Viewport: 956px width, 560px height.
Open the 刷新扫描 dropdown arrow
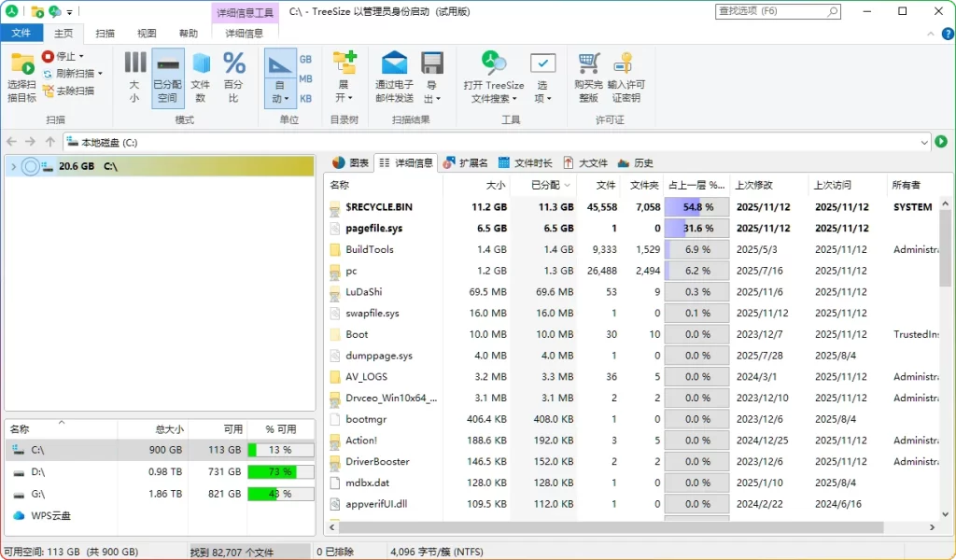pyautogui.click(x=100, y=73)
